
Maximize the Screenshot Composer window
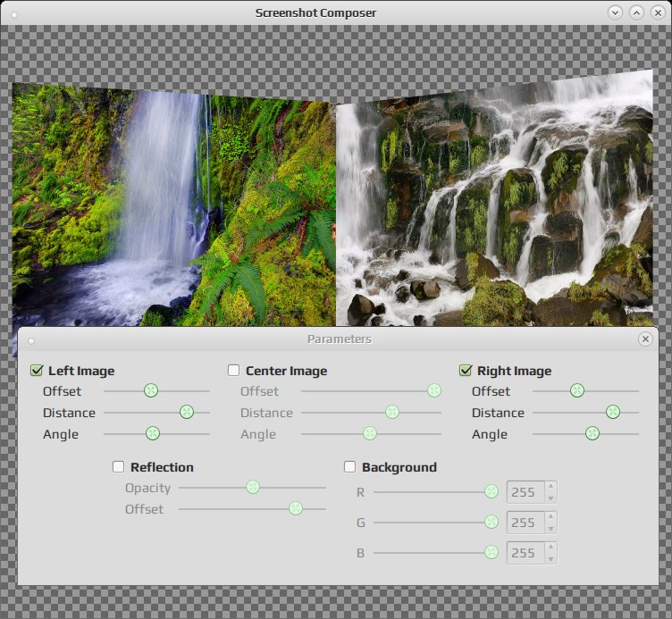(x=636, y=13)
